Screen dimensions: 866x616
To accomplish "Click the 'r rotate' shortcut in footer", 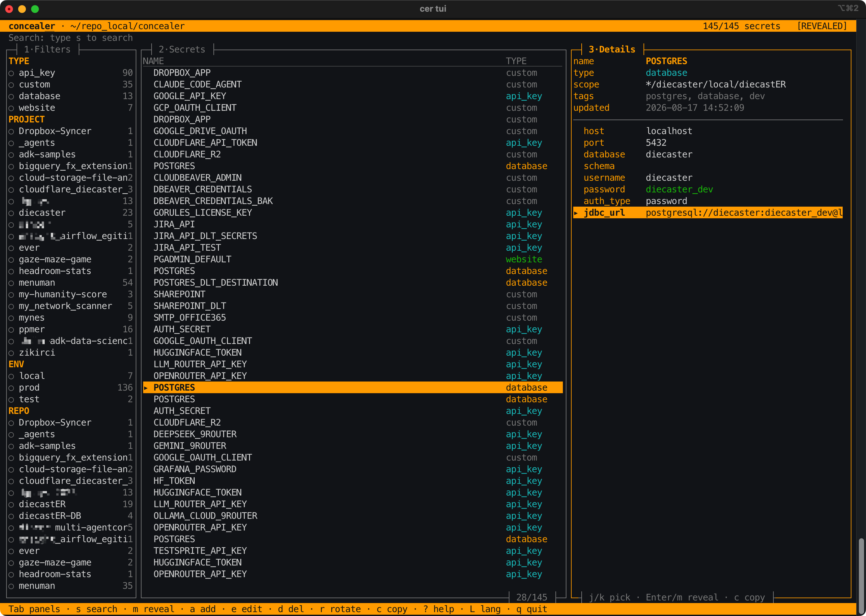I will (340, 609).
